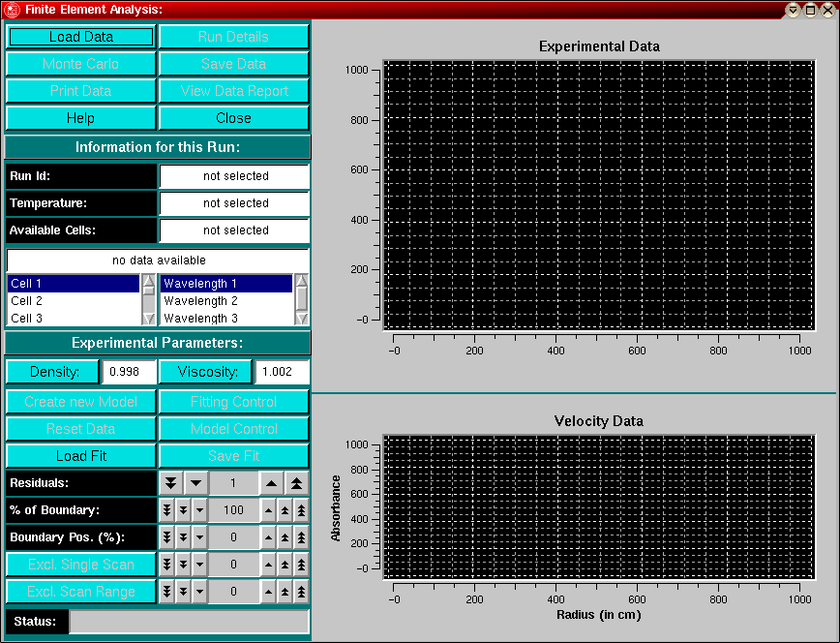Click the Residuals single down arrow
Image resolution: width=840 pixels, height=643 pixels.
click(195, 482)
